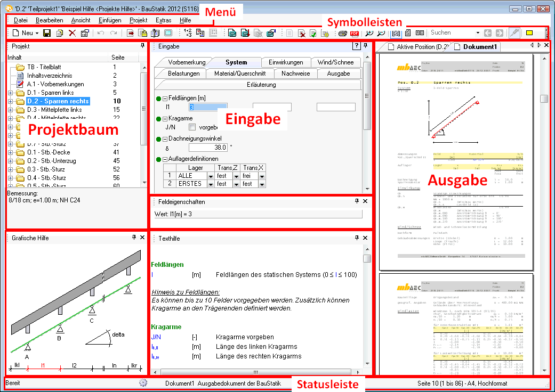Select the single page view icon
The width and height of the screenshot is (555, 392).
(408, 33)
